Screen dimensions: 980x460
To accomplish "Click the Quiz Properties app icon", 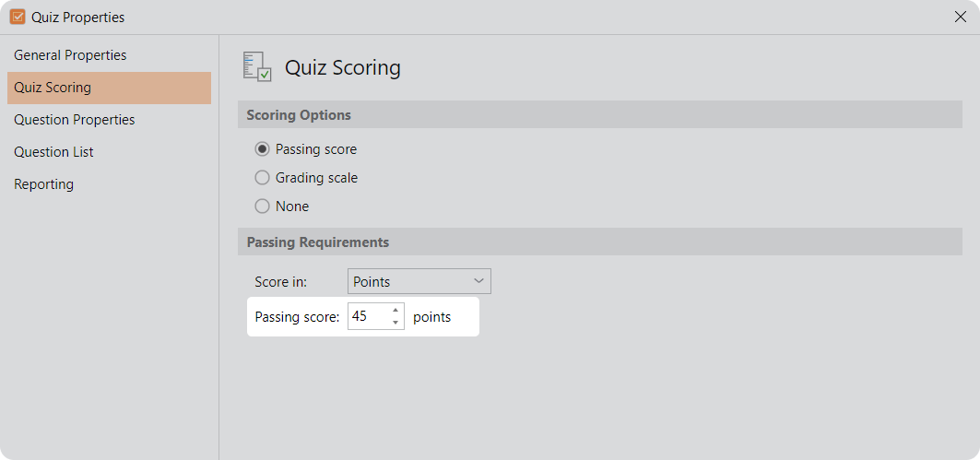I will 18,17.
